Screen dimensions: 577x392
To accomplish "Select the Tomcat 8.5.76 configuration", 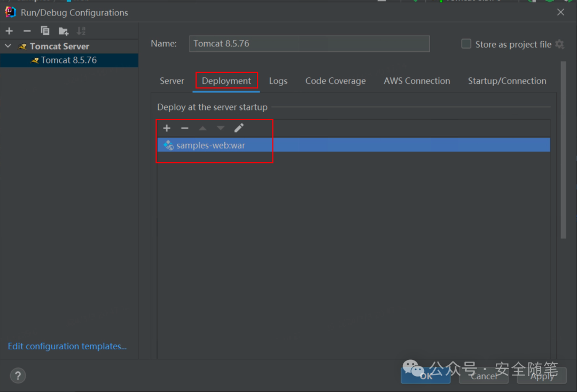I will tap(69, 60).
